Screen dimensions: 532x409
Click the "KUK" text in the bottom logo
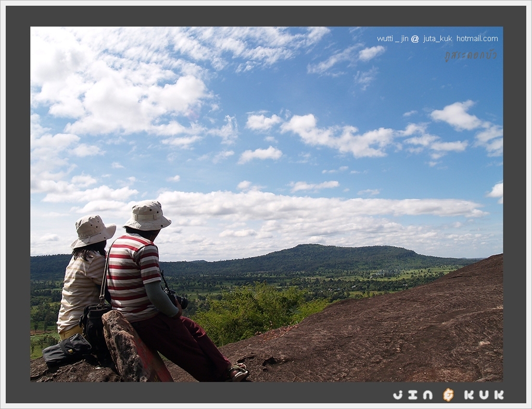point(484,395)
